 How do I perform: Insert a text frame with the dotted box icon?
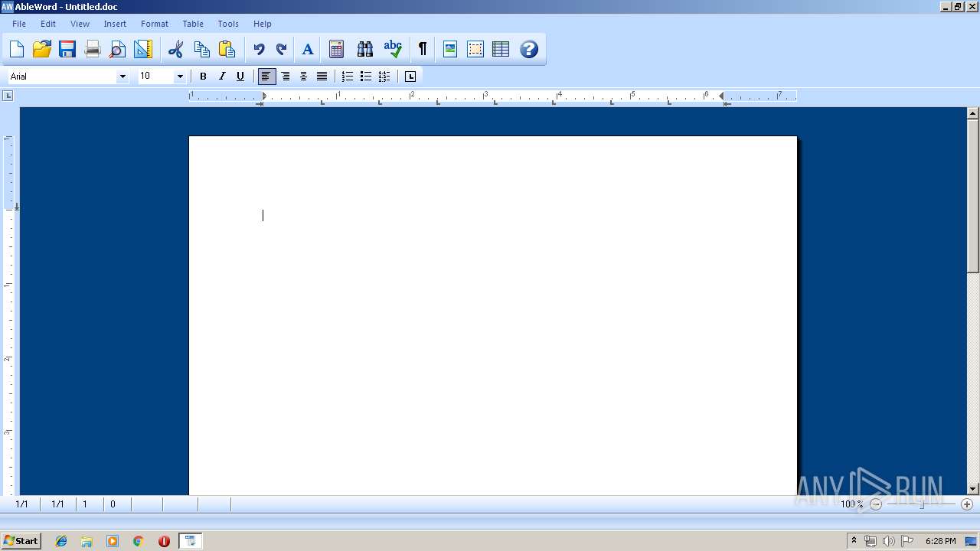[475, 50]
